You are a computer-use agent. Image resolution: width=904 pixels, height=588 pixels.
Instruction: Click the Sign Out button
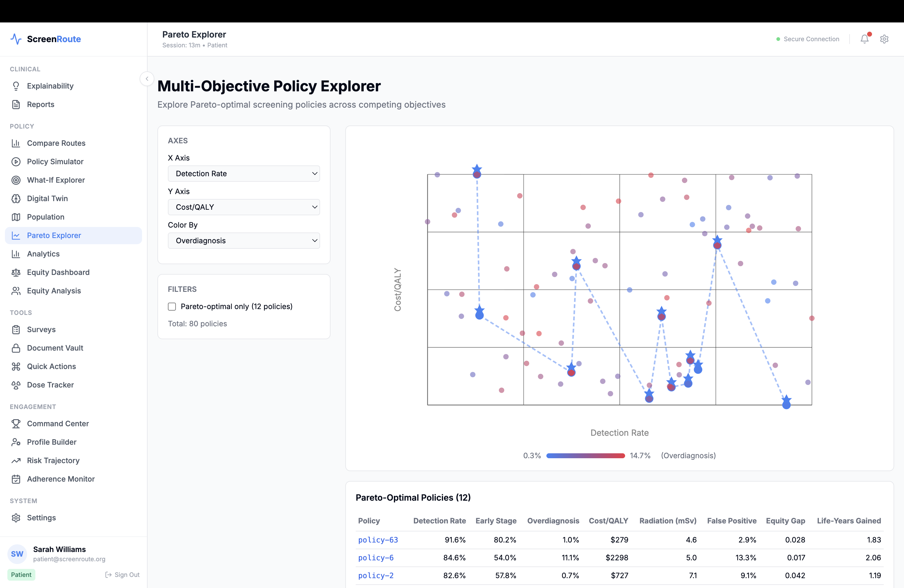coord(122,575)
